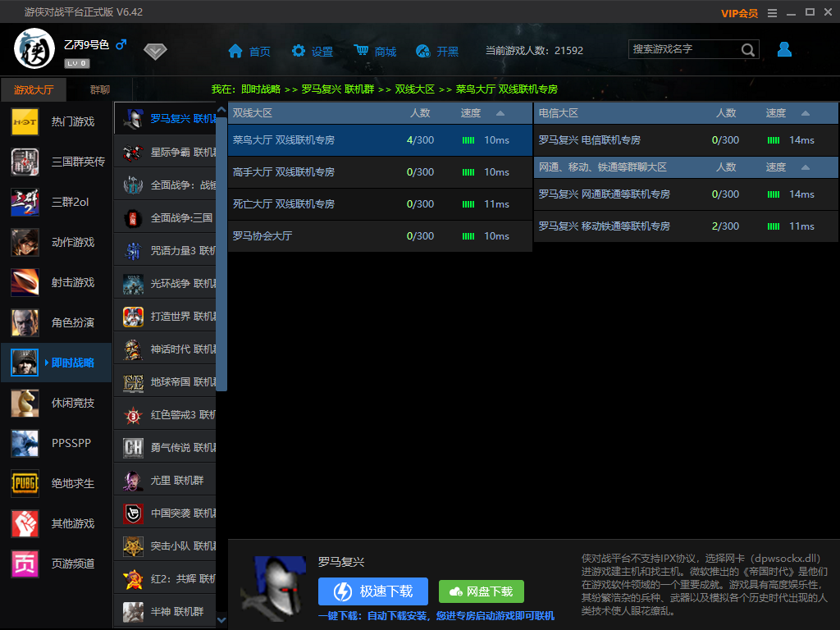Collapse the 电信大区 section arrow

click(x=806, y=113)
